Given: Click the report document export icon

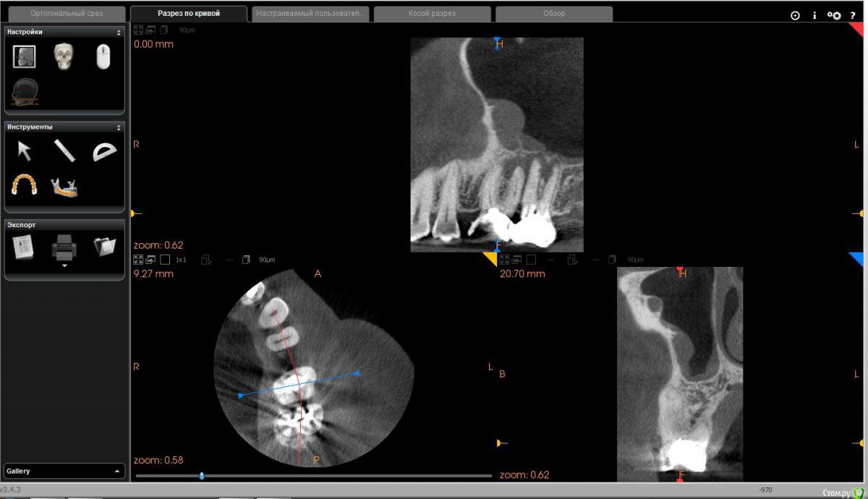Looking at the screenshot, I should click(25, 247).
